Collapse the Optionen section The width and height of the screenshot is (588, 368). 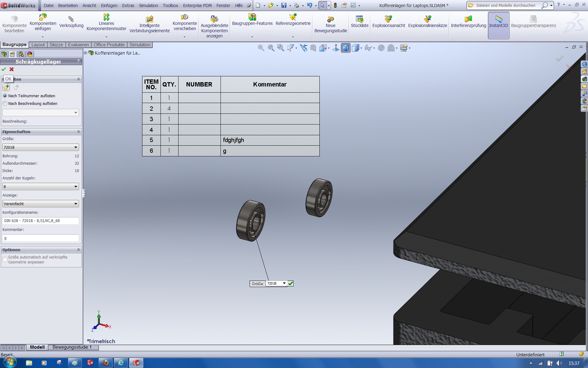click(78, 250)
